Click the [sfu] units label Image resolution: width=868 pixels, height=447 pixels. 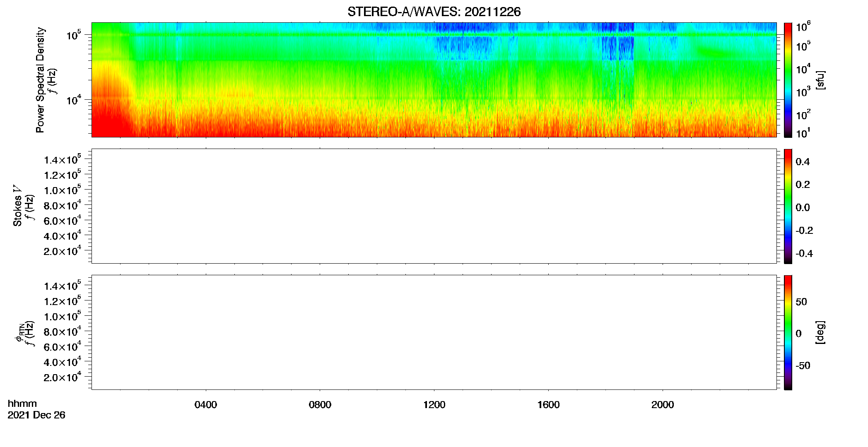pyautogui.click(x=820, y=80)
